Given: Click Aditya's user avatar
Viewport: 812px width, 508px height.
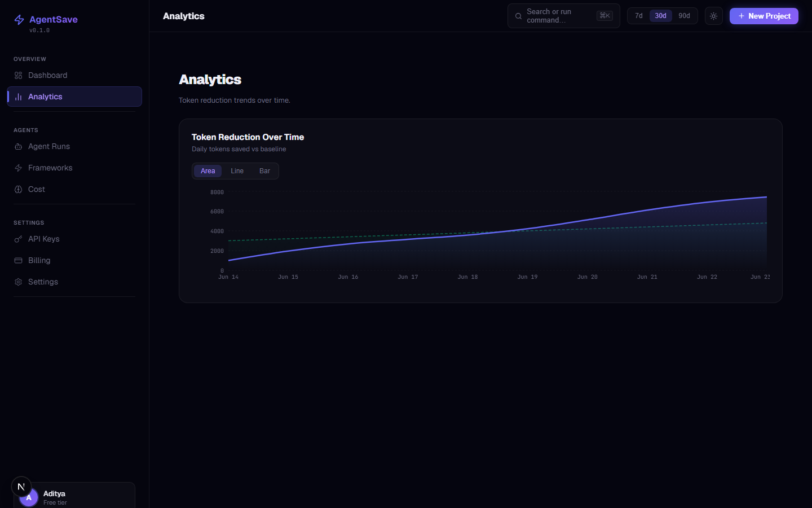Looking at the screenshot, I should pos(29,498).
